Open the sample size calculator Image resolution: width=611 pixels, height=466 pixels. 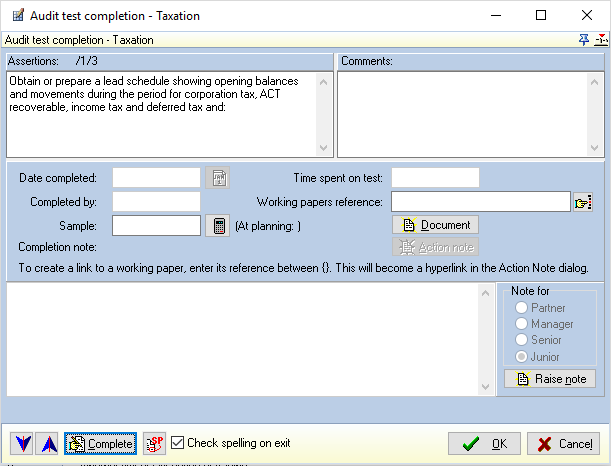[x=217, y=226]
